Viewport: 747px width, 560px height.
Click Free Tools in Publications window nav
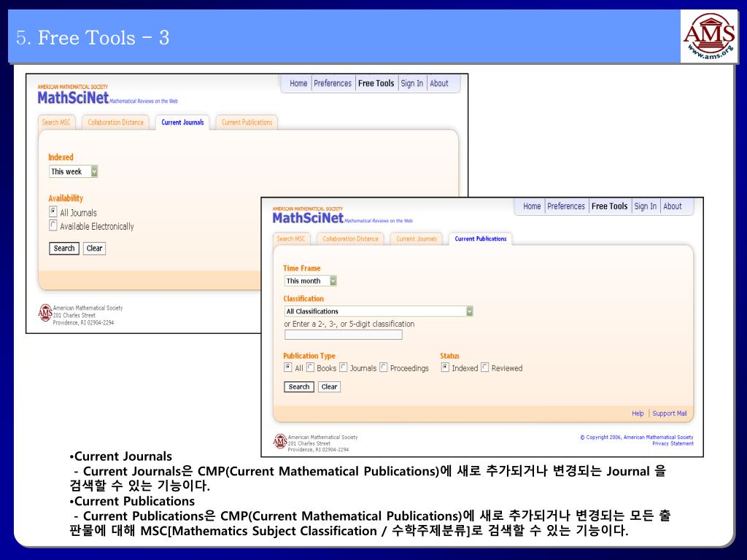(610, 206)
